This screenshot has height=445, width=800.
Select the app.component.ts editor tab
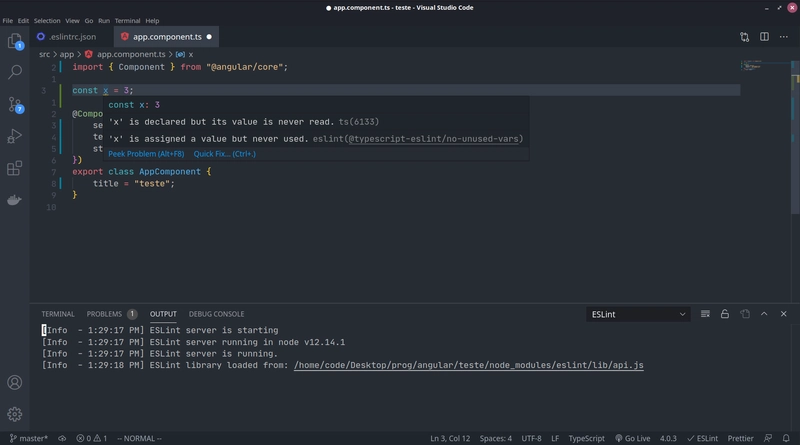tap(167, 37)
